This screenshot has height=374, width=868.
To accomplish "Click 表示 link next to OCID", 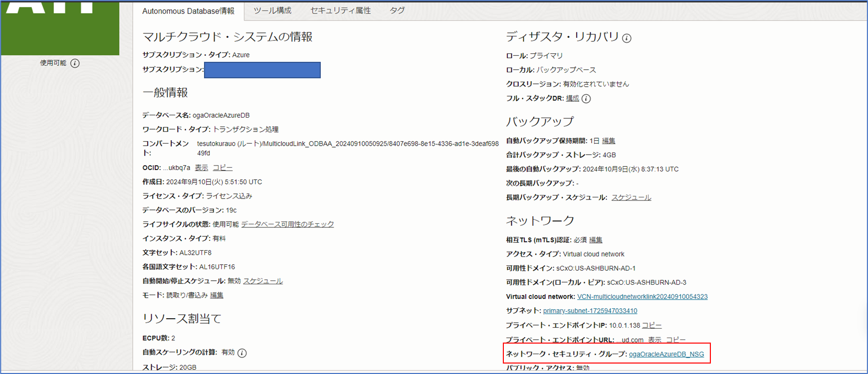I will 202,168.
